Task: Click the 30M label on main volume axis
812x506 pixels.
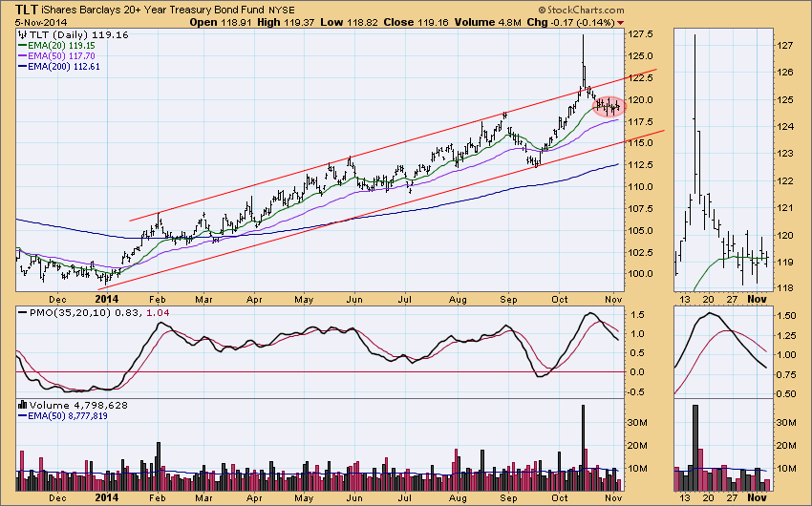Action: click(637, 423)
